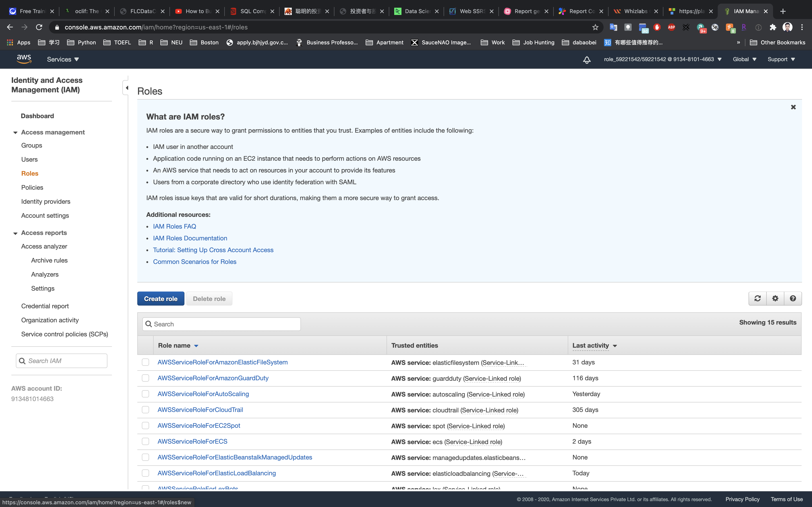Click the Create role button
Image resolution: width=812 pixels, height=507 pixels.
tap(160, 299)
